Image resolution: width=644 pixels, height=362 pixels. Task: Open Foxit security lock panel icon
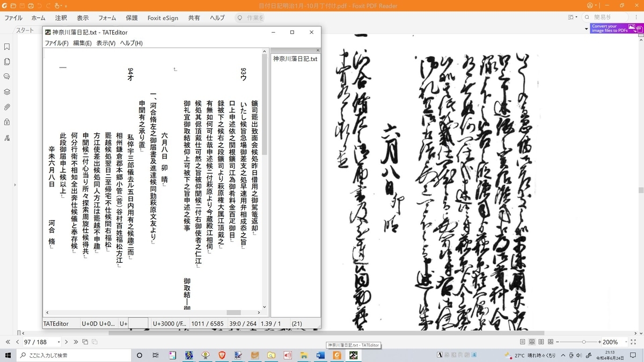[7, 122]
